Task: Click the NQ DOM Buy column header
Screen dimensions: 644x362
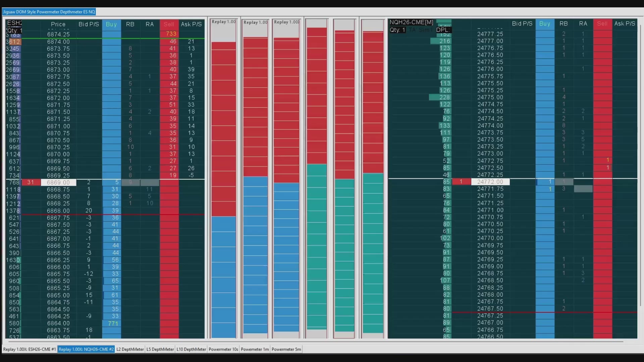Action: coord(545,23)
